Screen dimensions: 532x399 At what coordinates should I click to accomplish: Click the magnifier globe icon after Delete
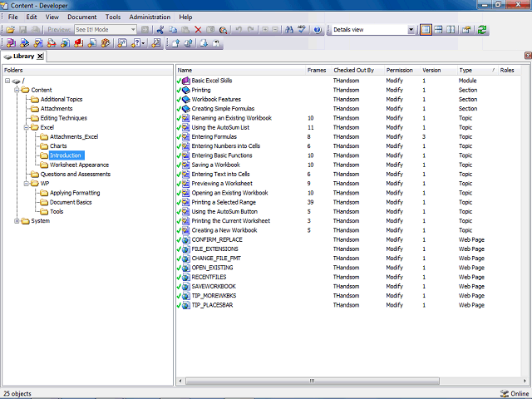click(223, 30)
